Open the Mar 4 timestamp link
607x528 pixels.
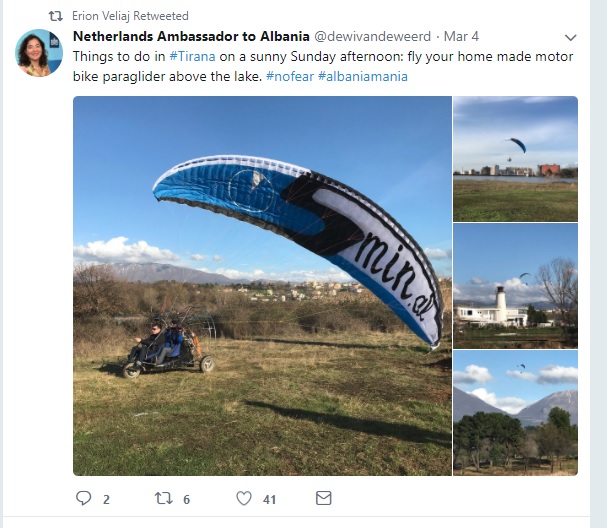pyautogui.click(x=461, y=36)
